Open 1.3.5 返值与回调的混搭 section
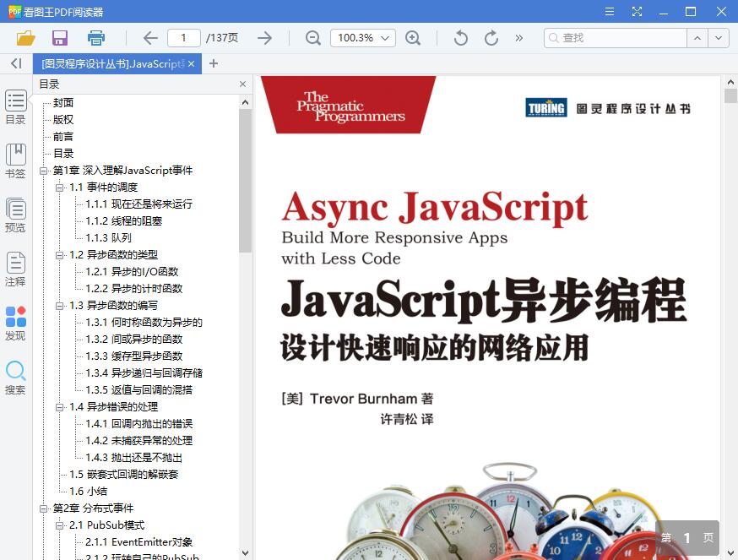Screen dimensions: 738x560 click(x=138, y=390)
